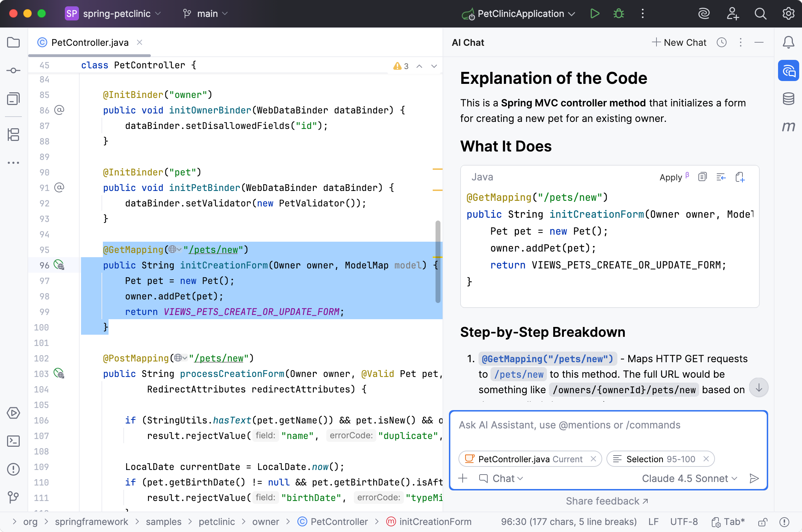Expand the Chat mode dropdown
Viewport: 802px width, 532px height.
(502, 478)
